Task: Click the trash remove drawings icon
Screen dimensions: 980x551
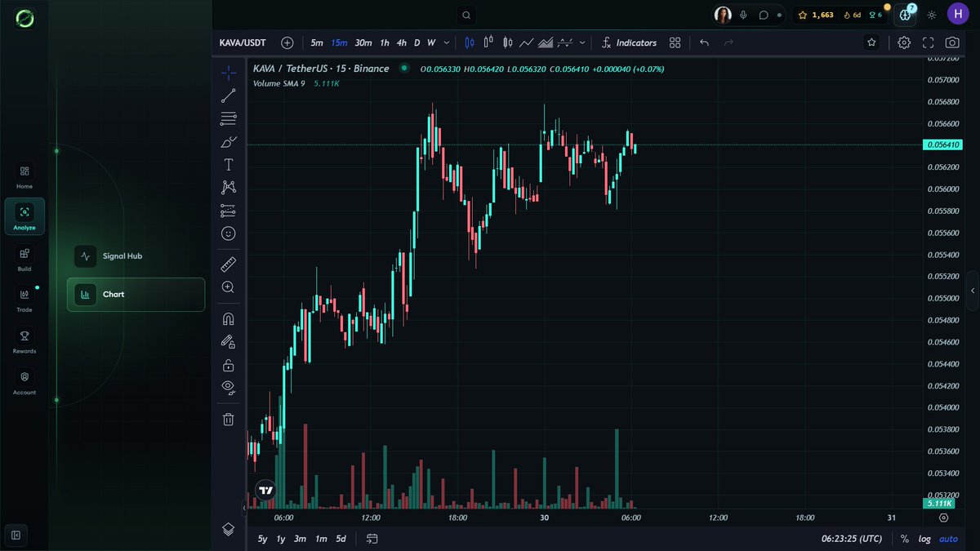Action: (x=229, y=420)
